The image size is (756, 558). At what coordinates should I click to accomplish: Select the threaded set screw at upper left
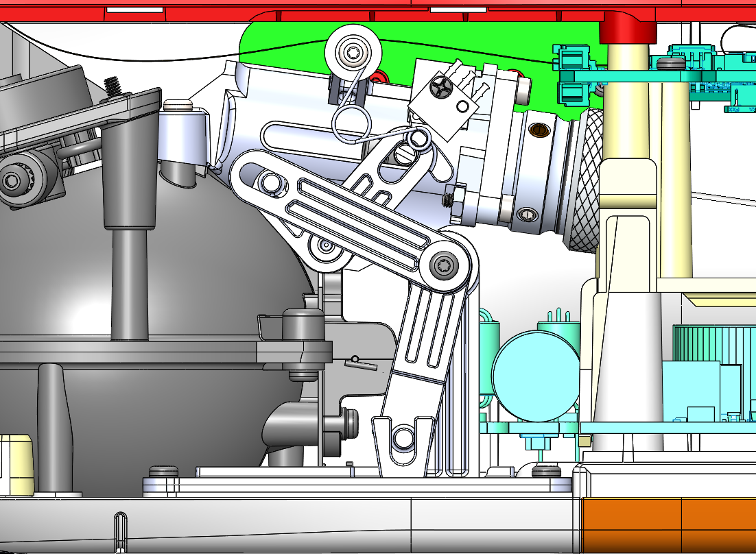click(112, 86)
